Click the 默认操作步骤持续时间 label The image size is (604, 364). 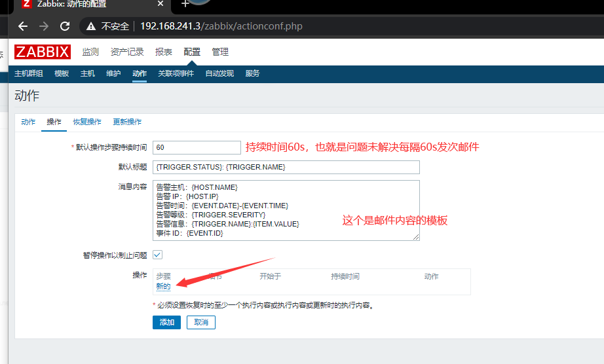(x=111, y=147)
